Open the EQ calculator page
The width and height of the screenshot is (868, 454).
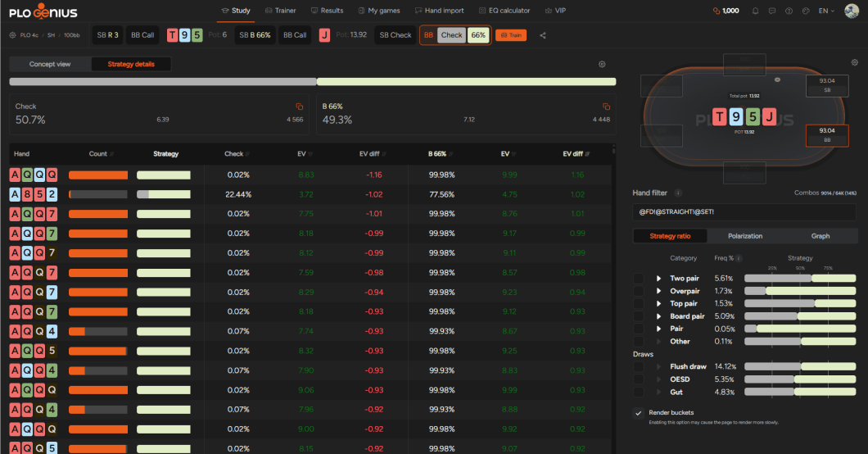coord(504,11)
